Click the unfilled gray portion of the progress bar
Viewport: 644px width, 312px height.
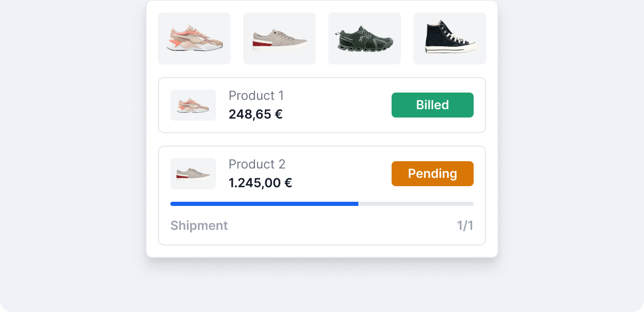(x=415, y=204)
